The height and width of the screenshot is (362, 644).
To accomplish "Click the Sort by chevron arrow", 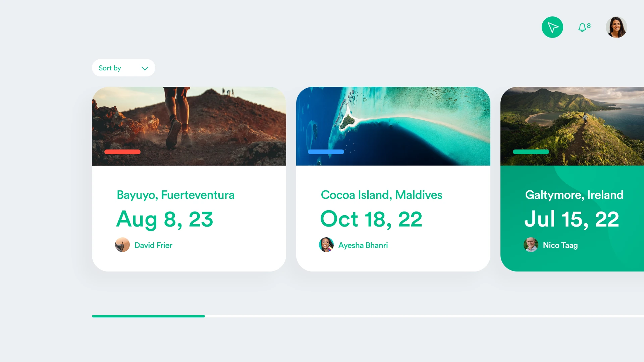I will pyautogui.click(x=145, y=68).
